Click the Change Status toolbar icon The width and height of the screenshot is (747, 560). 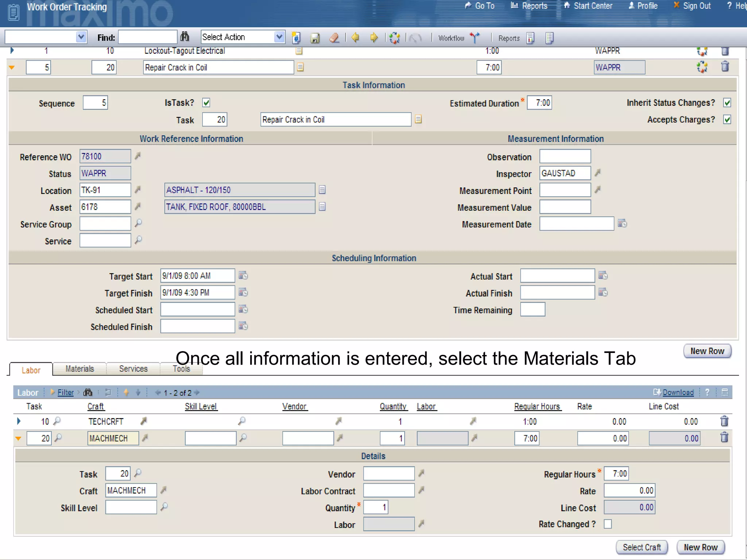point(394,38)
